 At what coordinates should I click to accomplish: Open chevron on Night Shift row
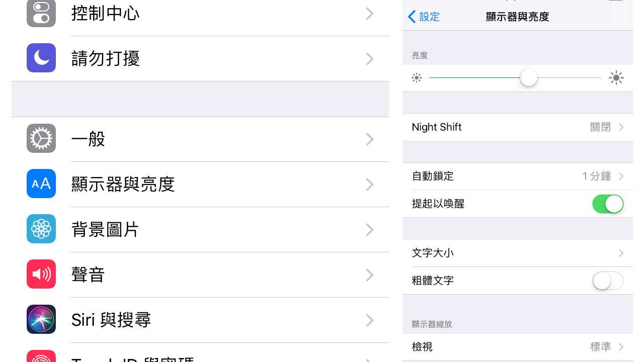point(621,127)
